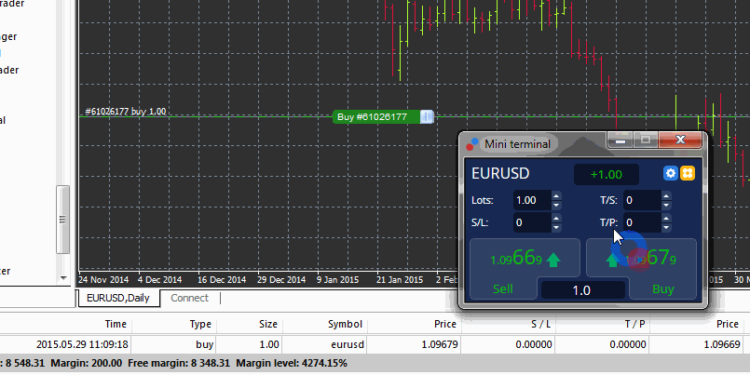This screenshot has height=375, width=750.
Task: Click the Symbol column header
Action: [x=345, y=324]
